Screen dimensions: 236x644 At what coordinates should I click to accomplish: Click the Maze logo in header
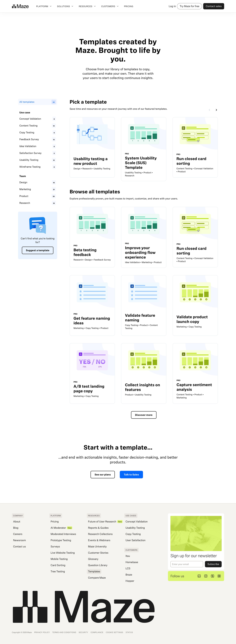(20, 6)
